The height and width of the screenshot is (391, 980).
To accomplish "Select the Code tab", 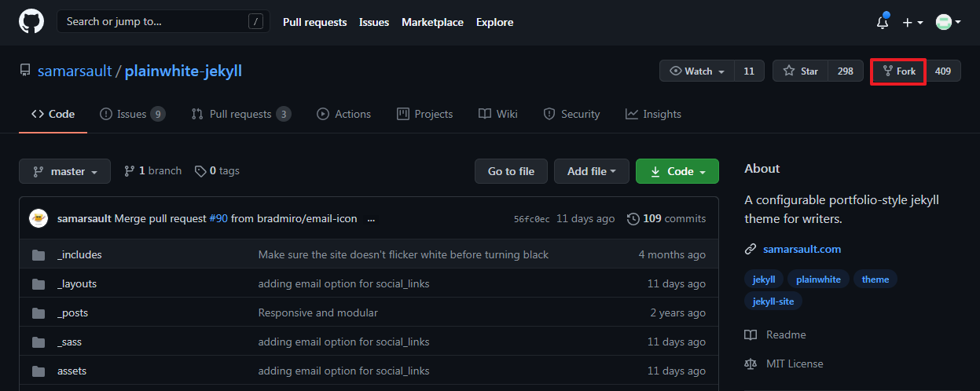I will [x=53, y=114].
